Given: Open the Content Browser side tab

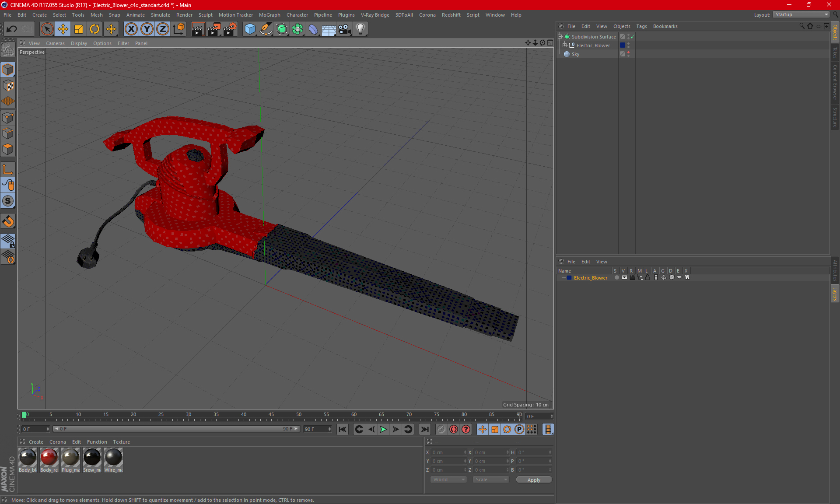Looking at the screenshot, I should point(835,82).
